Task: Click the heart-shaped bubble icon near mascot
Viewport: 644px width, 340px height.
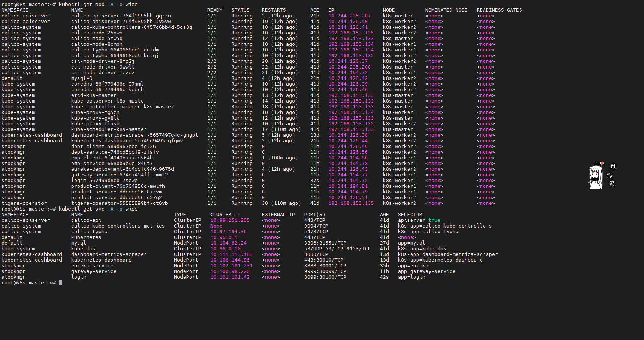Action: [612, 184]
